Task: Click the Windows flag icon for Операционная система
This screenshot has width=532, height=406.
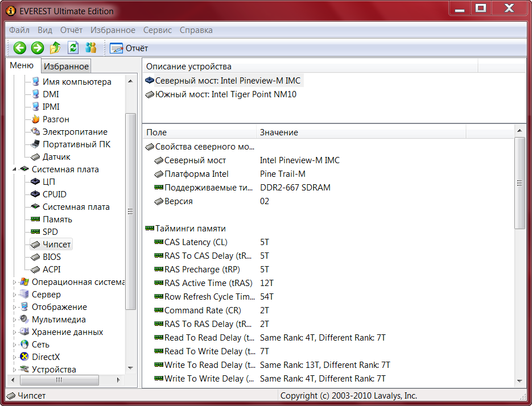Action: pyautogui.click(x=24, y=281)
